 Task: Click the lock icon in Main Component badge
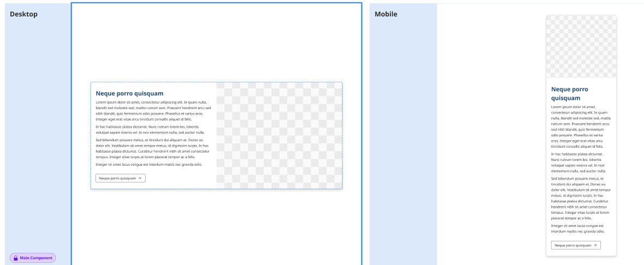pyautogui.click(x=16, y=258)
